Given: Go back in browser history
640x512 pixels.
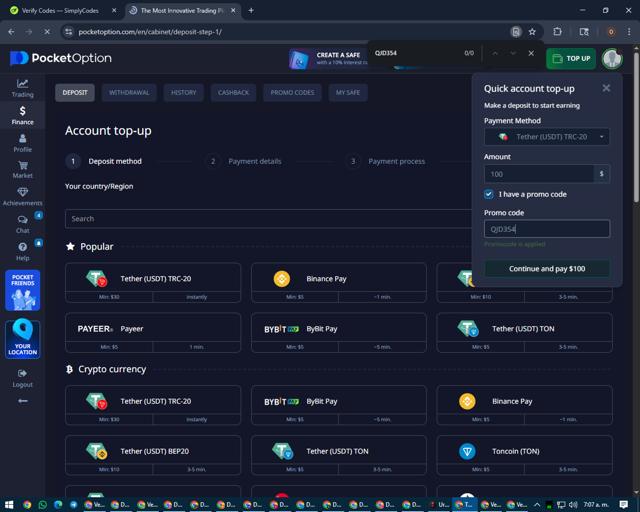Looking at the screenshot, I should (11, 32).
